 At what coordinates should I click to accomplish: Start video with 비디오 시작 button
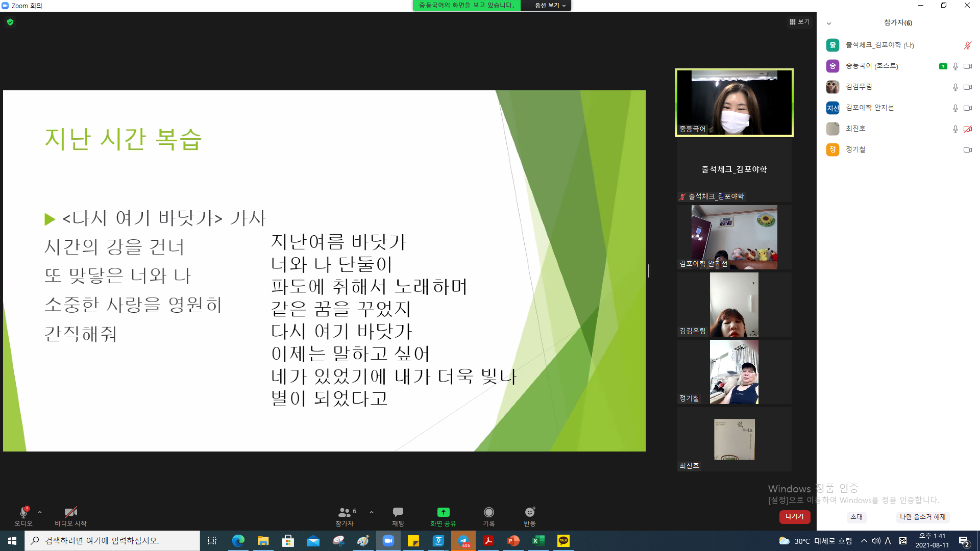pyautogui.click(x=70, y=515)
